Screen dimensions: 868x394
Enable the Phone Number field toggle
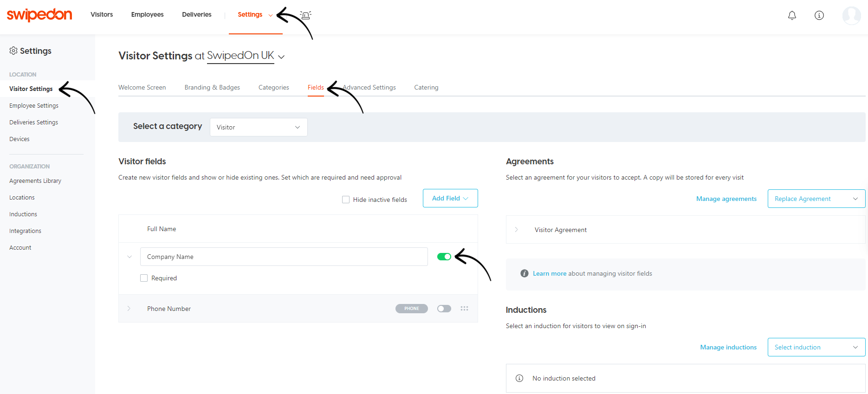[444, 309]
